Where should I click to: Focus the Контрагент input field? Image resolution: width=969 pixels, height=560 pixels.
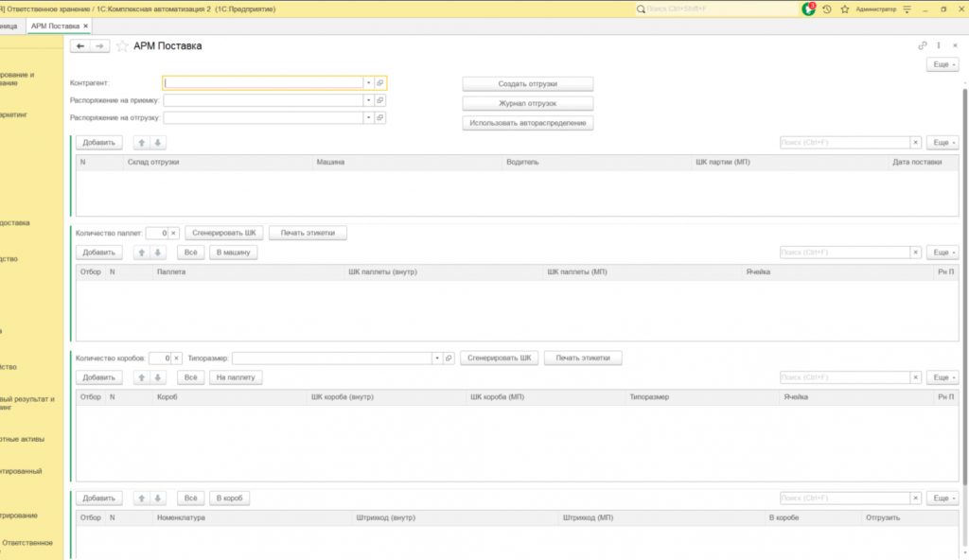coord(263,83)
